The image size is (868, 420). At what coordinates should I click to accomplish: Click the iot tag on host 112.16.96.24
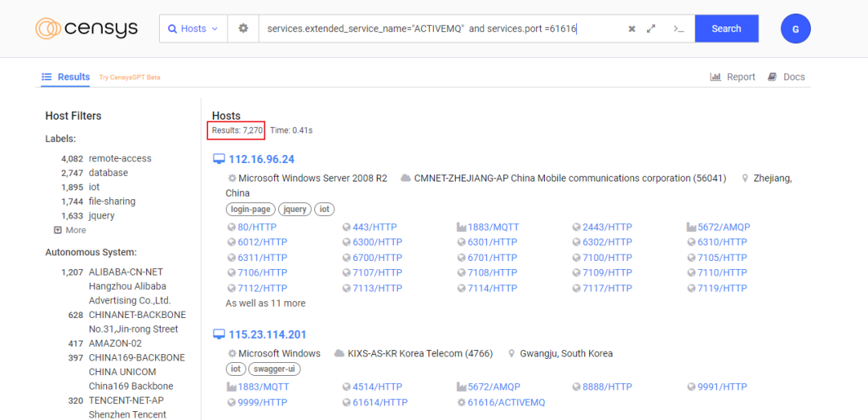(325, 209)
